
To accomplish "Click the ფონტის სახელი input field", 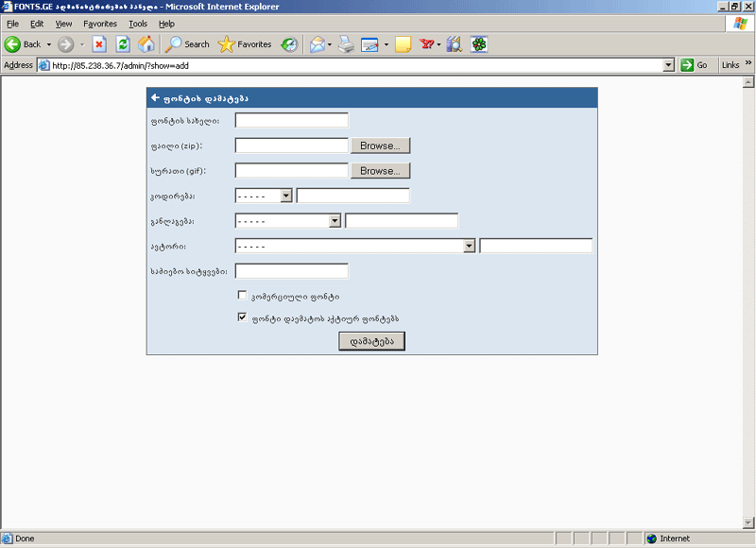I will [x=292, y=121].
